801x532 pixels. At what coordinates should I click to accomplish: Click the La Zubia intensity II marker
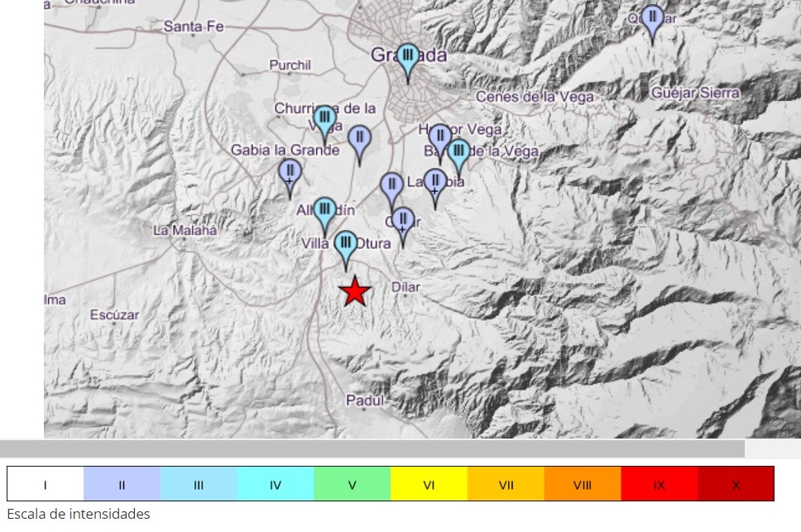(435, 184)
